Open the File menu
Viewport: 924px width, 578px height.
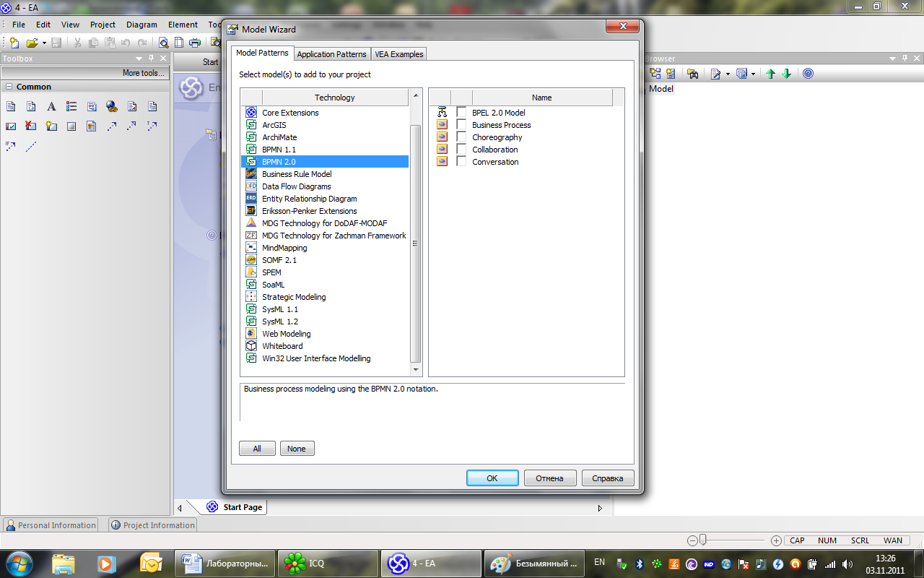[19, 25]
